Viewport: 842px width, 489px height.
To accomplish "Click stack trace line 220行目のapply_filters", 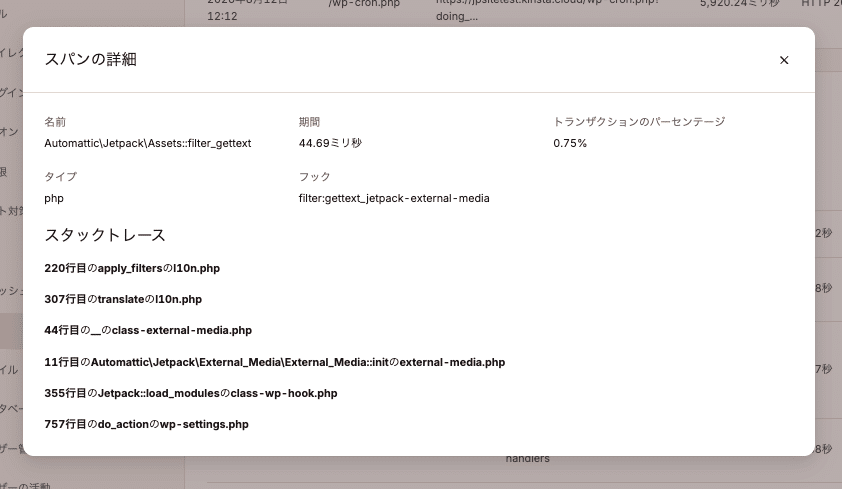I will click(132, 268).
